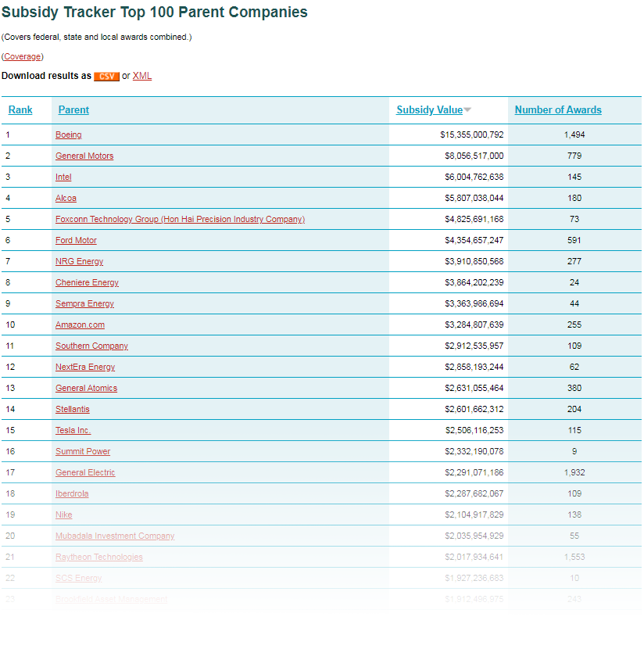Select NRG Energy awards count 277

click(x=574, y=262)
